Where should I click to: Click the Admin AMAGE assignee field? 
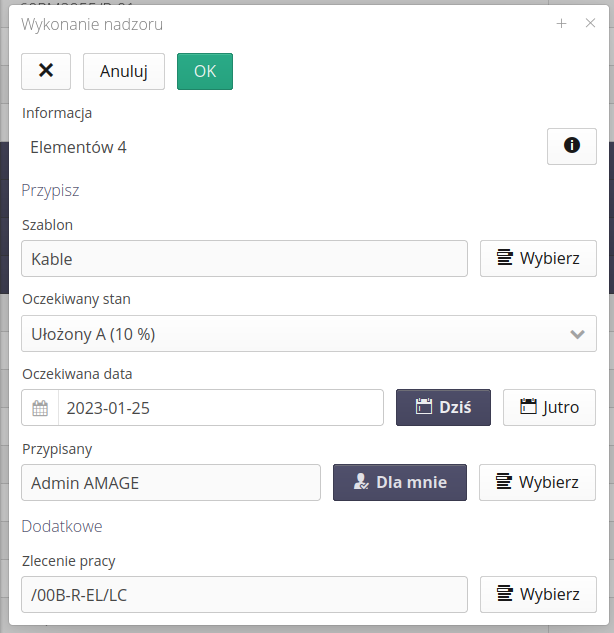coord(170,482)
